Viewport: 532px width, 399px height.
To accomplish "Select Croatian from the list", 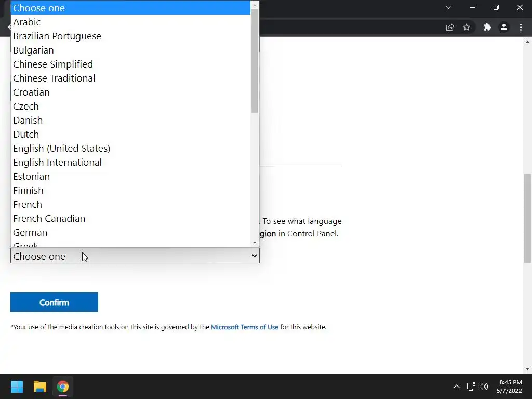I will (x=130, y=92).
